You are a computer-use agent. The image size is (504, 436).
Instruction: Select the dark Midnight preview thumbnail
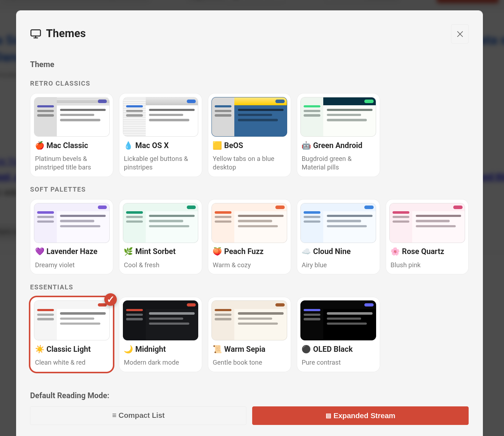[161, 320]
